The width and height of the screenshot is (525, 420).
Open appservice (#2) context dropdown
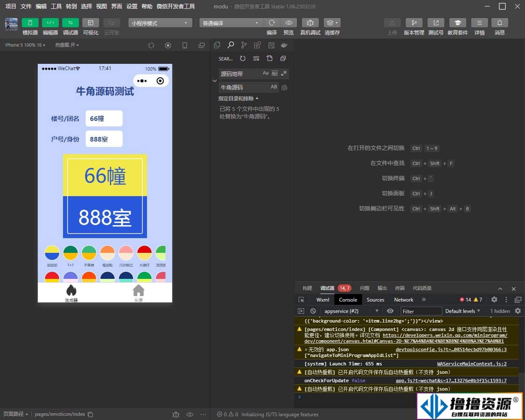351,311
